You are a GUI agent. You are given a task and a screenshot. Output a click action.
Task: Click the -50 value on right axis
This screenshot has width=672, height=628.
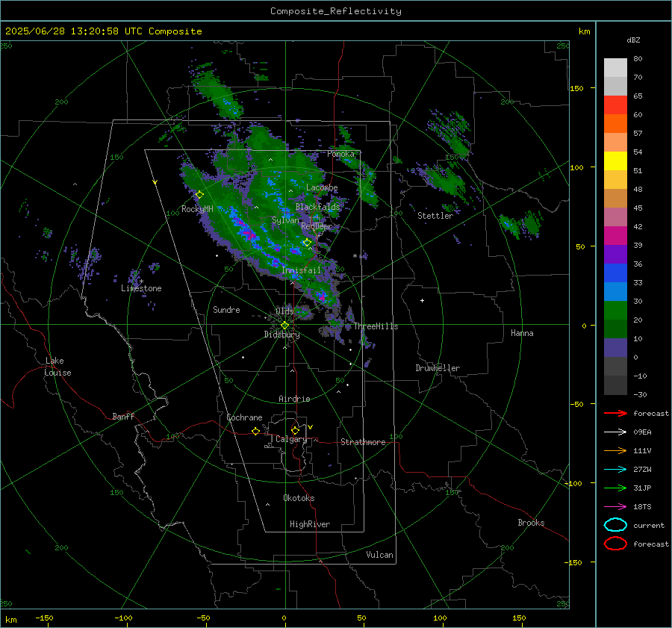click(576, 404)
